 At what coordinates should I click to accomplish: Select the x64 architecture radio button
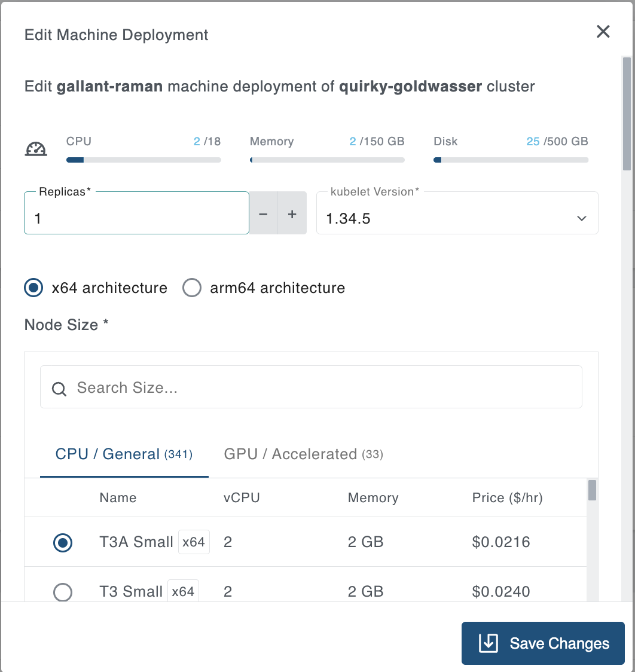[x=33, y=288]
